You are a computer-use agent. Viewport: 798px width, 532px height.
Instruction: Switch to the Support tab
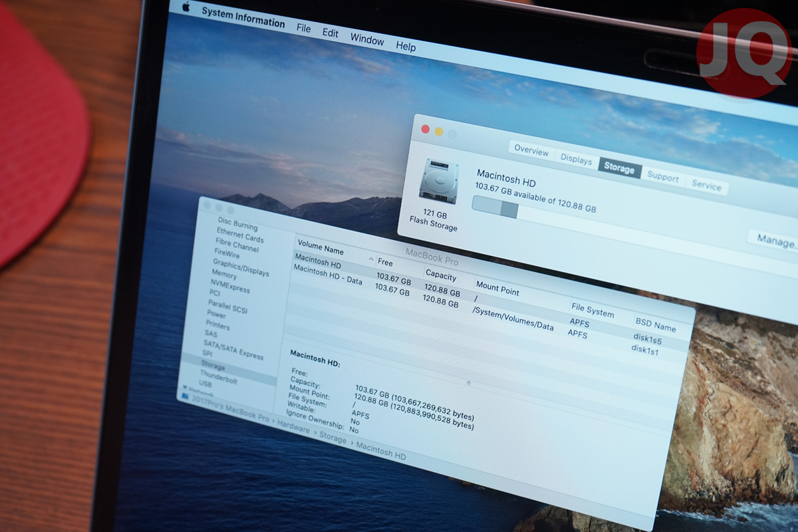pyautogui.click(x=663, y=178)
